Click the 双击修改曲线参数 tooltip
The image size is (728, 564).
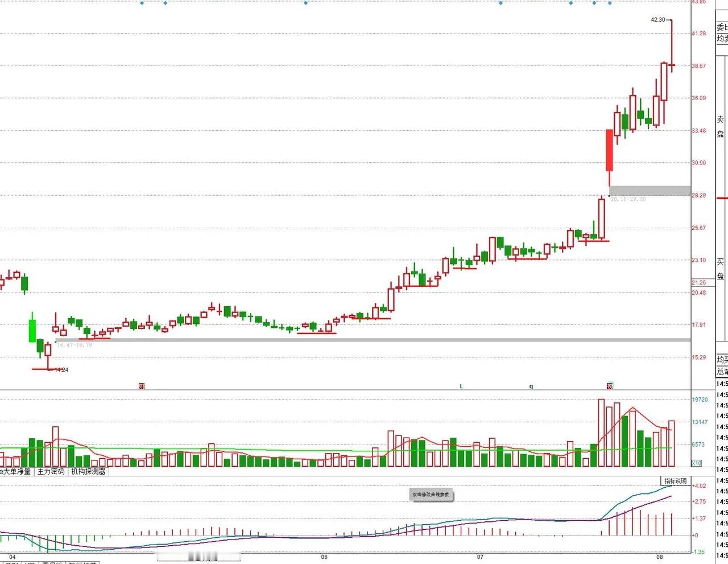tap(431, 495)
